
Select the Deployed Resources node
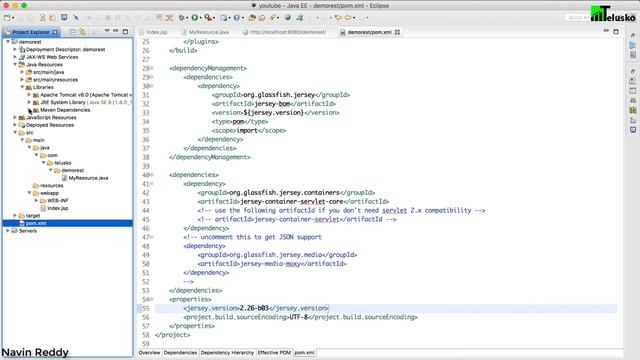(x=50, y=125)
